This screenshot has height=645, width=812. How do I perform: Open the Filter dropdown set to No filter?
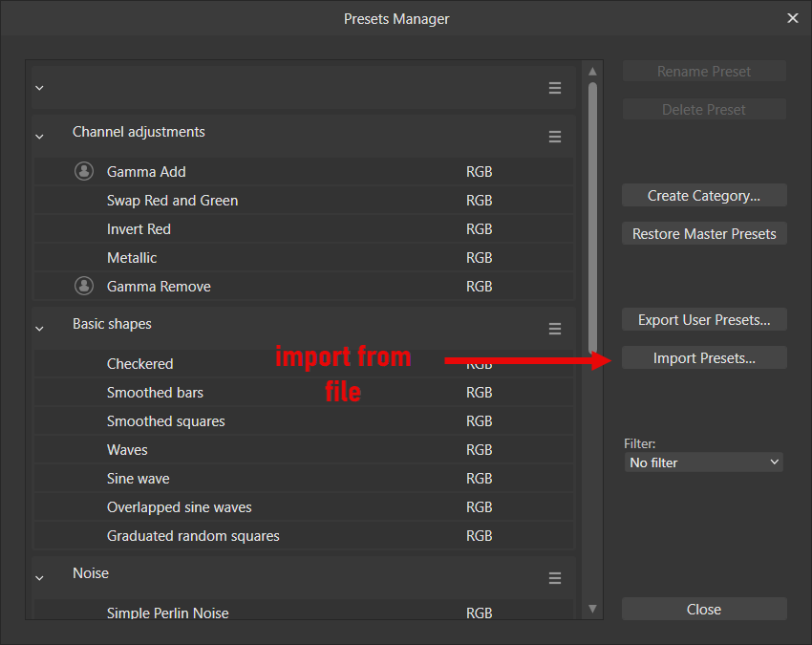703,462
